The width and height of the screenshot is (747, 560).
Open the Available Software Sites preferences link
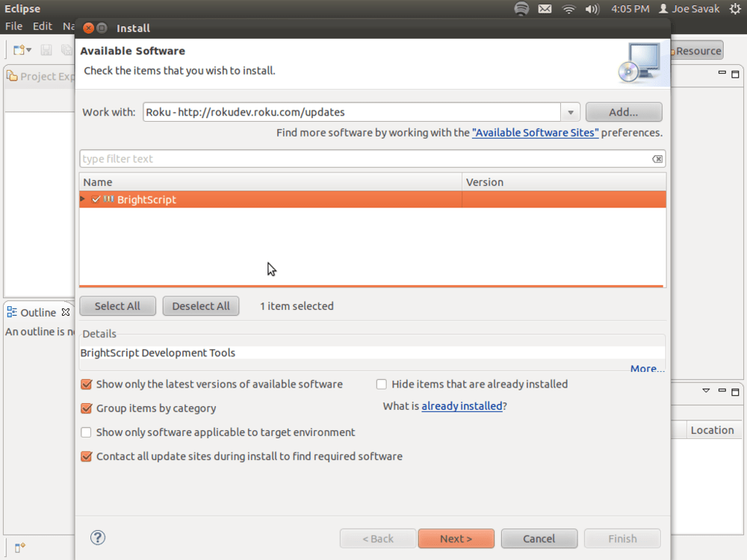coord(535,132)
